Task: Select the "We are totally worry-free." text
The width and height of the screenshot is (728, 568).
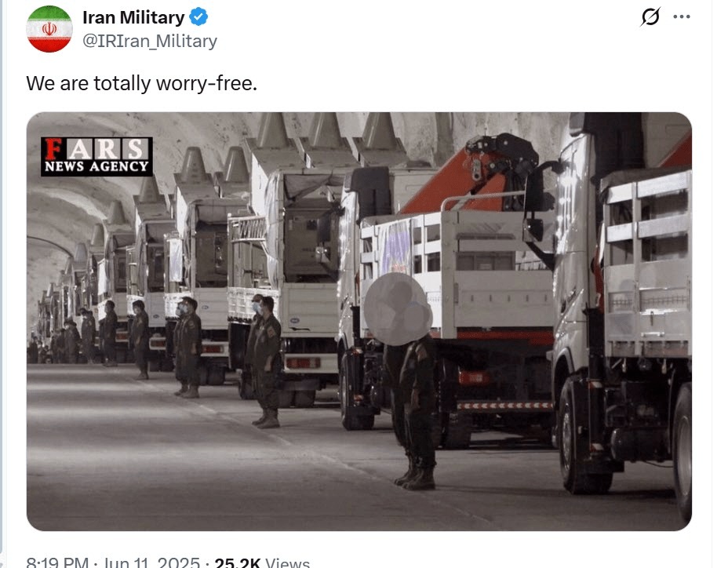Action: (x=141, y=83)
